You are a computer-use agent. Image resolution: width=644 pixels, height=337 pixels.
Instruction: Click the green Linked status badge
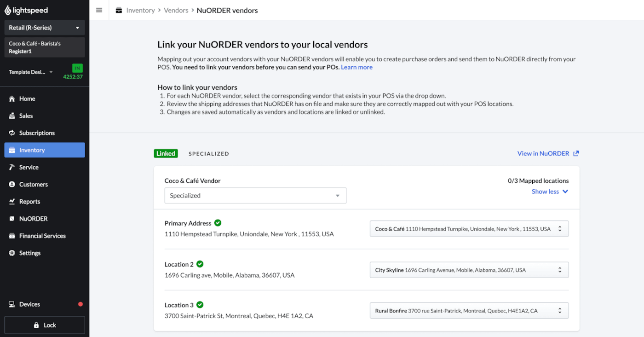[x=166, y=154]
